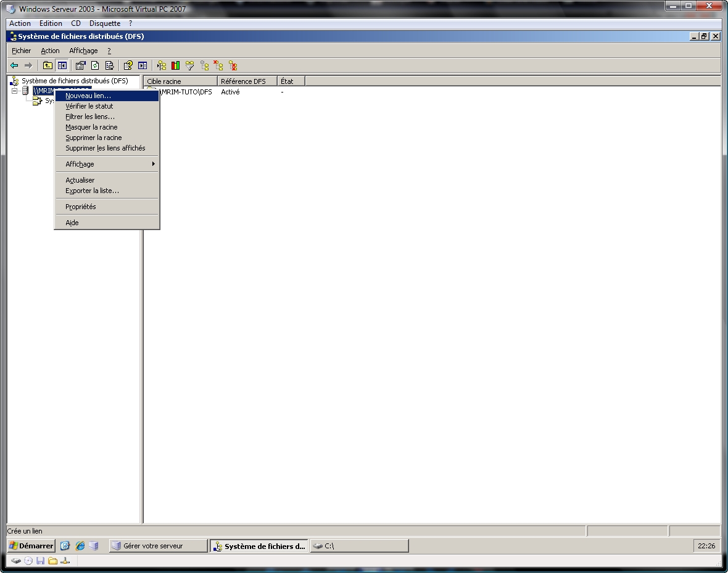Screen dimensions: 728x573
Task: Click Système de fichiers d... taskbar button
Action: click(259, 546)
